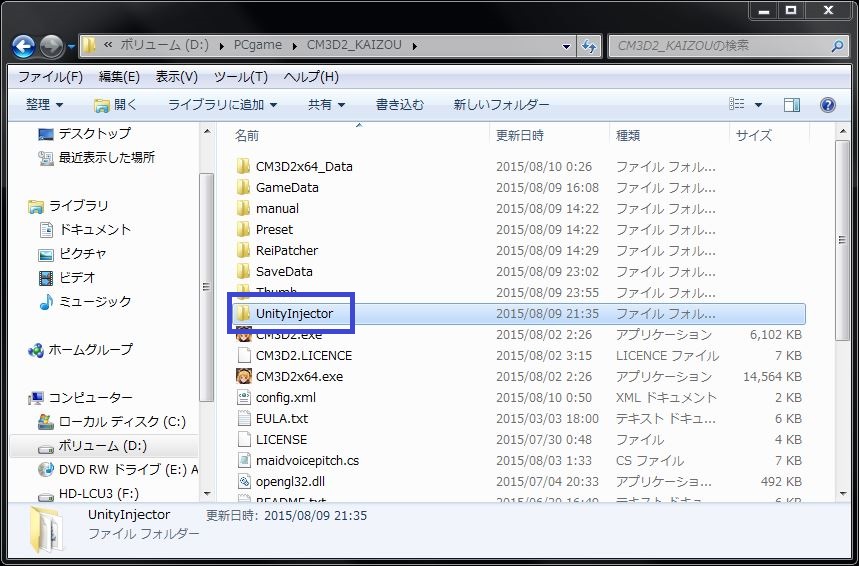Select CM3D2_KAIZOU breadcrumb segment
This screenshot has width=859, height=566.
tap(354, 45)
